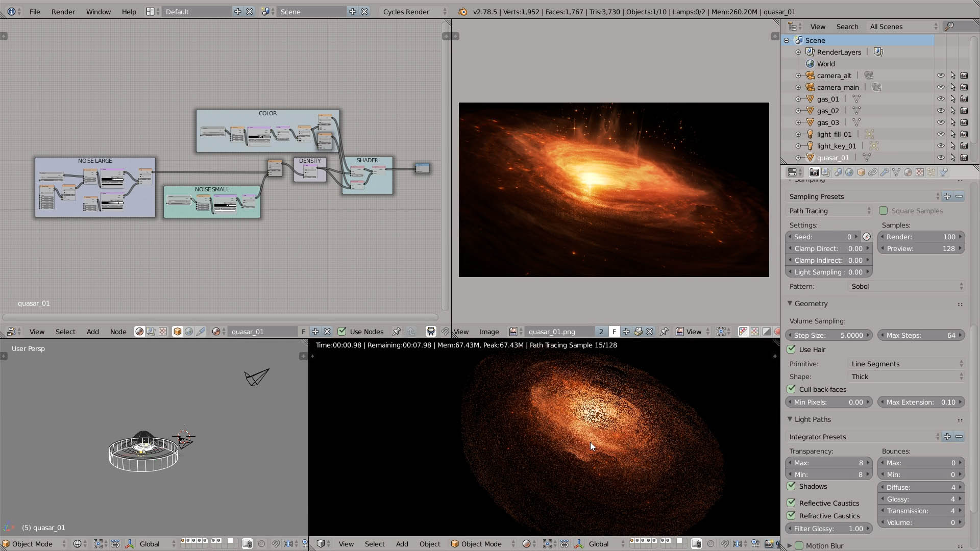The height and width of the screenshot is (551, 980).
Task: Toggle the Reflective Caustics checkbox
Action: pos(791,503)
